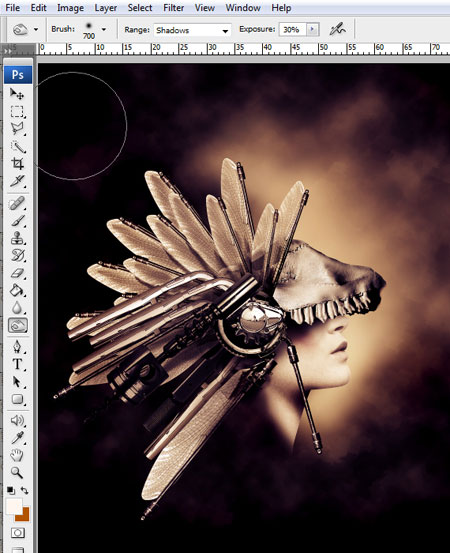Click the horizontal ruler
This screenshot has width=450, height=553.
click(x=243, y=48)
